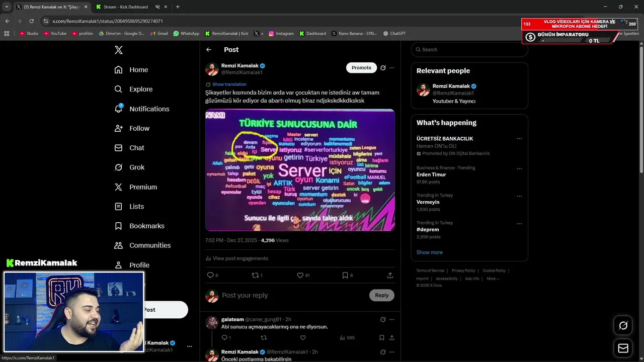Click the back arrow next to Post
The height and width of the screenshot is (362, 644).
pos(209,50)
